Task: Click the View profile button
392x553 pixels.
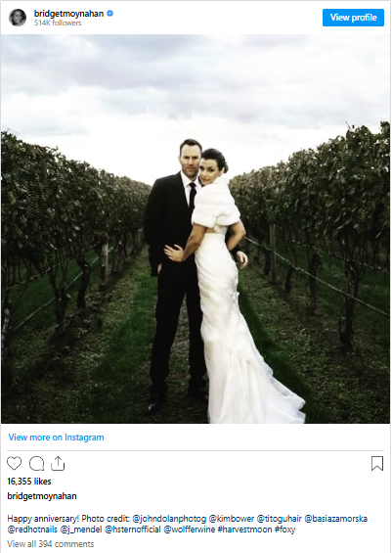Action: pos(353,18)
